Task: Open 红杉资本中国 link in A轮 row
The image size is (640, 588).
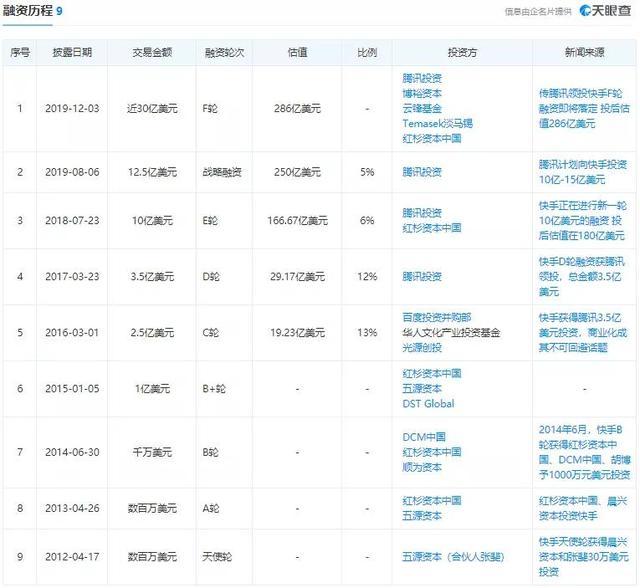Action: click(432, 500)
